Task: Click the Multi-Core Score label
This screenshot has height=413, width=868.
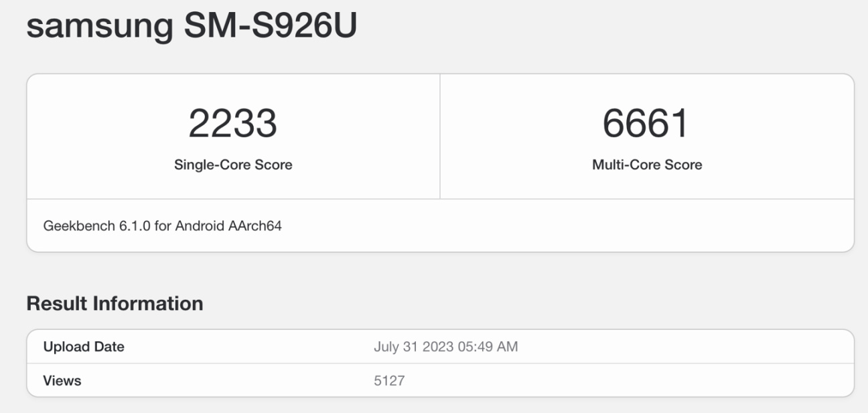Action: point(647,165)
